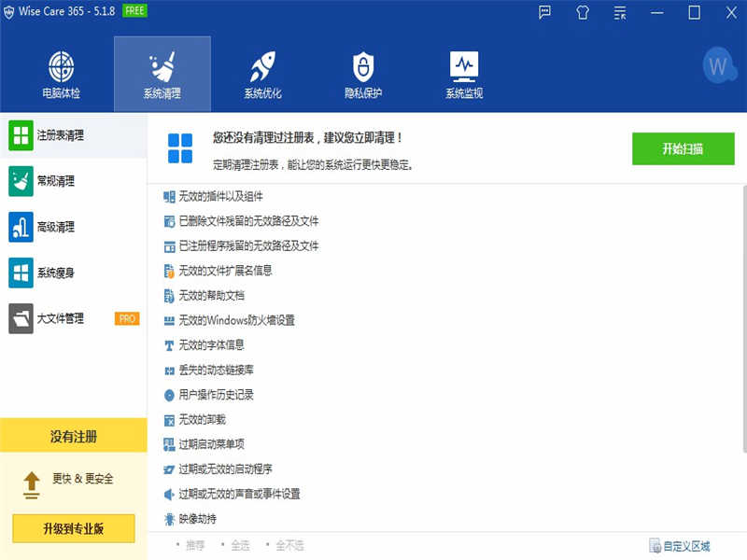
Task: Click the 全选 select all link
Action: point(241,545)
